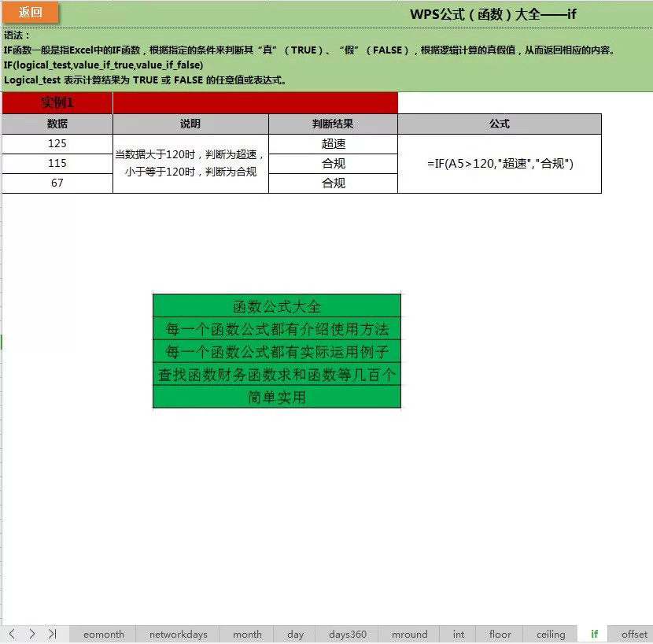Click the previous sheet scroll arrow

click(x=11, y=634)
